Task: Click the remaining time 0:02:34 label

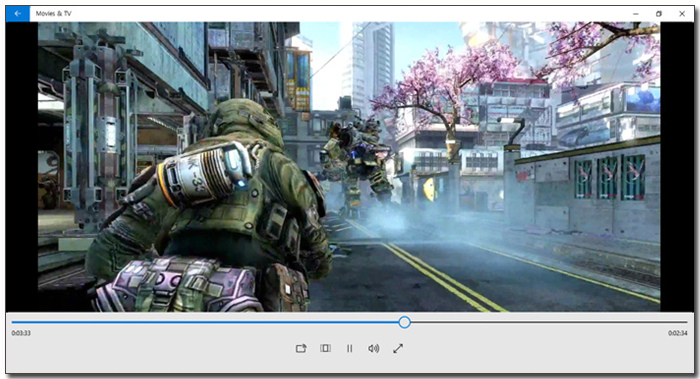Action: (x=678, y=333)
